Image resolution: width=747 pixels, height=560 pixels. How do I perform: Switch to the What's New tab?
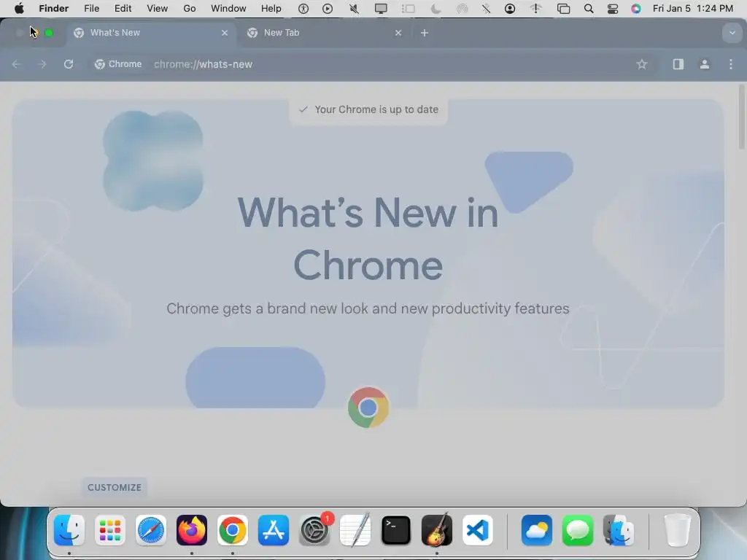pos(151,33)
